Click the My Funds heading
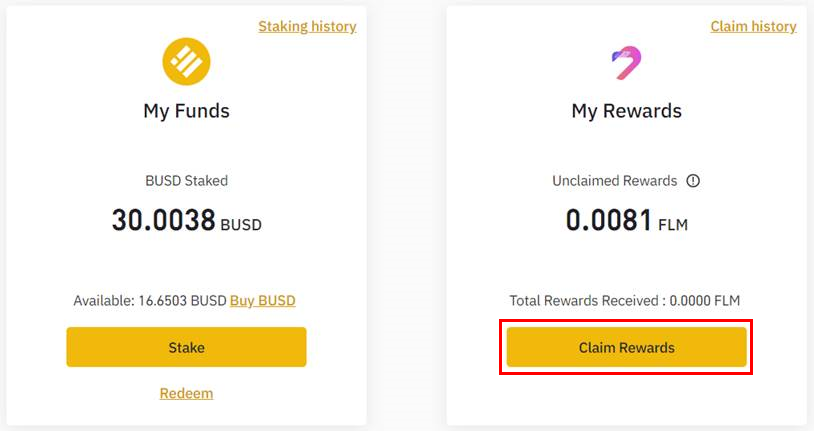The height and width of the screenshot is (431, 814). (186, 111)
